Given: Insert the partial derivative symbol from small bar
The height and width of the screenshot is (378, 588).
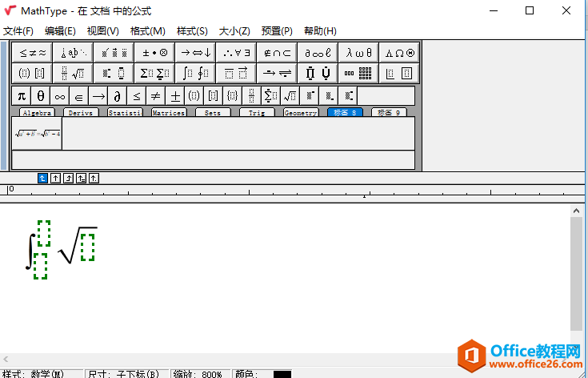Looking at the screenshot, I should (x=118, y=96).
